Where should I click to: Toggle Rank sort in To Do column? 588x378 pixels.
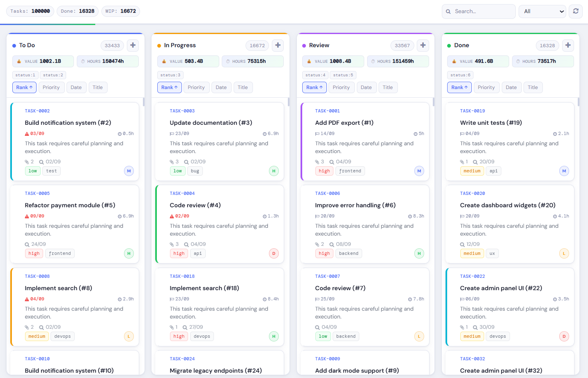coord(25,87)
